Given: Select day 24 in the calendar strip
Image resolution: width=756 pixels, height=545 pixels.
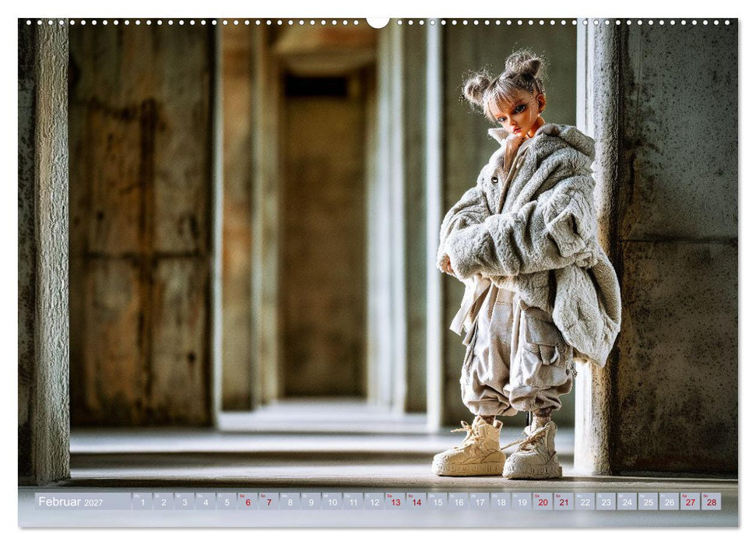Looking at the screenshot, I should click(628, 501).
